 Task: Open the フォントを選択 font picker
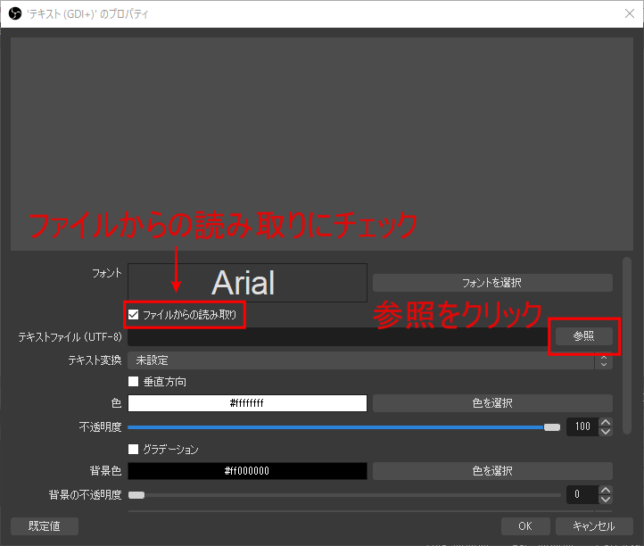[x=492, y=283]
